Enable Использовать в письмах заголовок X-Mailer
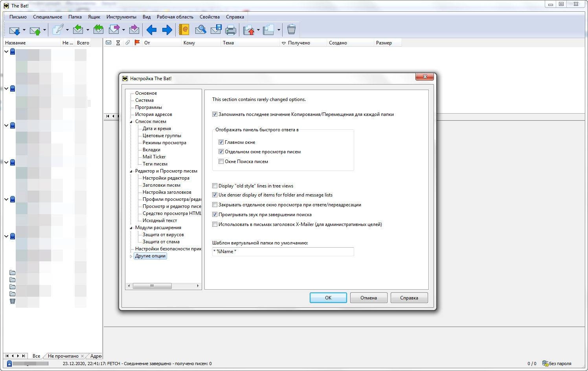Image resolution: width=588 pixels, height=371 pixels. click(215, 224)
